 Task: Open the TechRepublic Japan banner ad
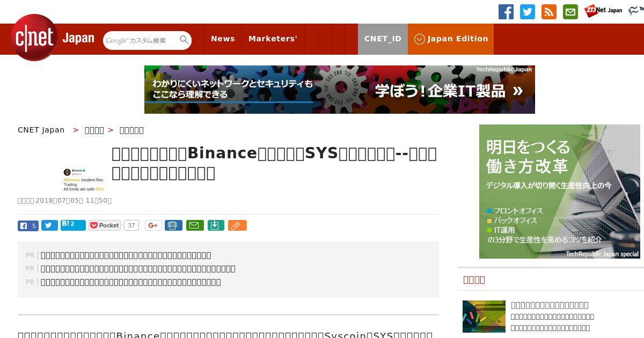pos(339,90)
